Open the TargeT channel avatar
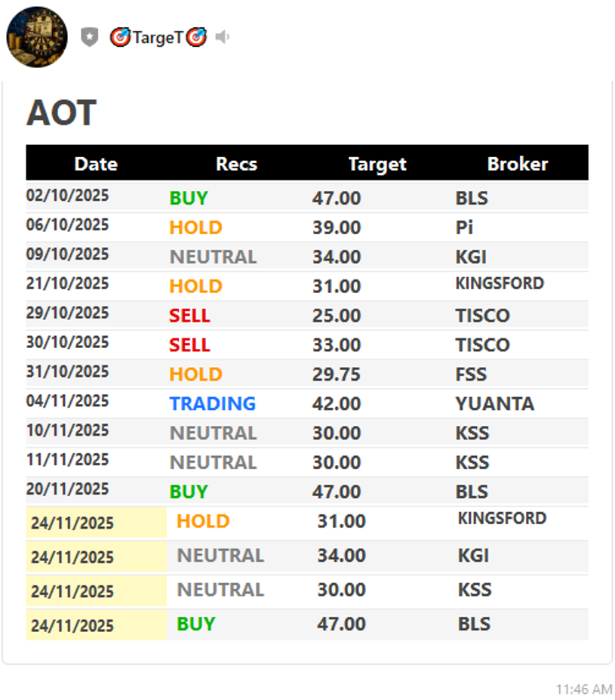 pos(37,37)
